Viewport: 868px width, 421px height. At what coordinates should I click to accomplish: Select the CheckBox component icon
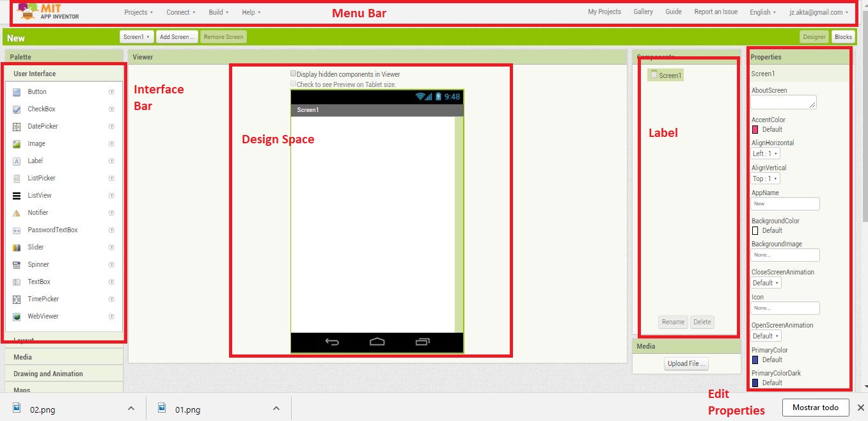point(17,109)
